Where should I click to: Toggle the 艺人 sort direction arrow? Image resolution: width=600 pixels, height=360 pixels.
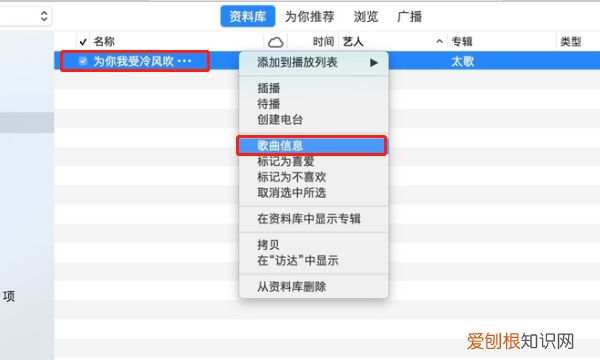pos(439,41)
